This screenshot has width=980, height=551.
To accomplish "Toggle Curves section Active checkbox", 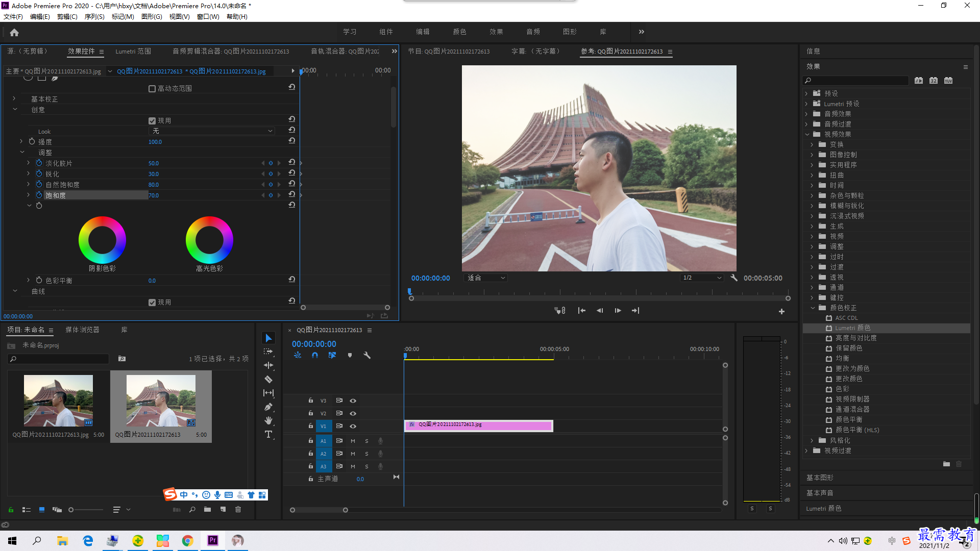I will click(x=152, y=303).
